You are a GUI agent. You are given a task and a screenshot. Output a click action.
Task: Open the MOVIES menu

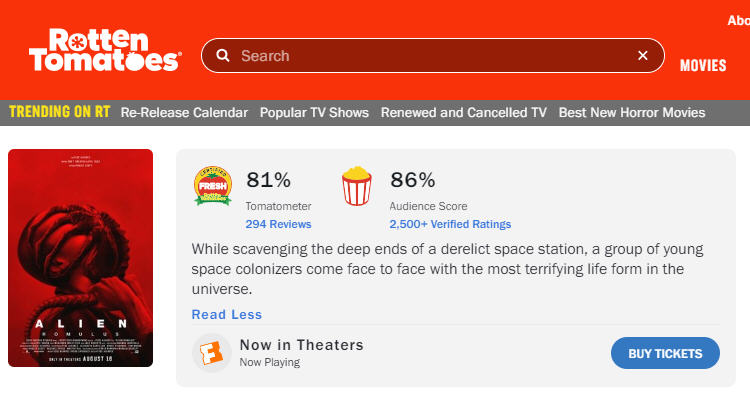coord(703,66)
